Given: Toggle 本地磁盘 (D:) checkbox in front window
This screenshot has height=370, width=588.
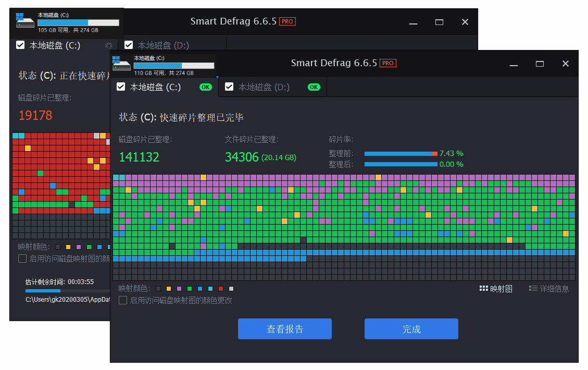Looking at the screenshot, I should click(229, 87).
